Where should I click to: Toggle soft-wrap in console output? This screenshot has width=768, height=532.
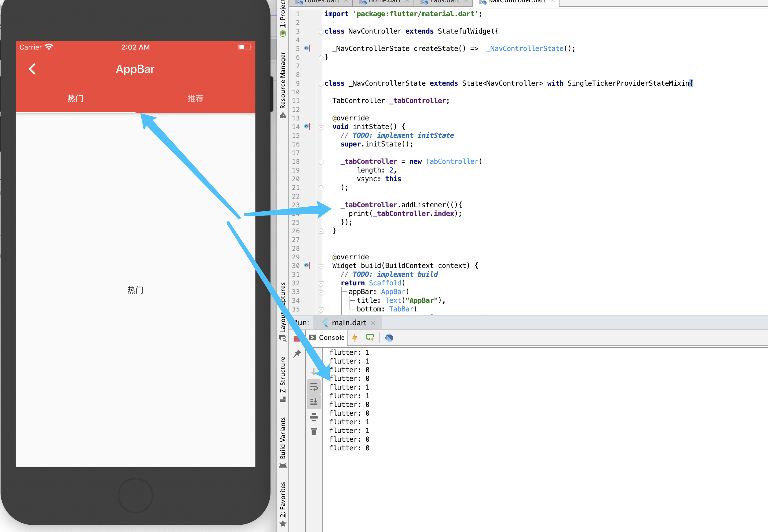click(x=314, y=387)
